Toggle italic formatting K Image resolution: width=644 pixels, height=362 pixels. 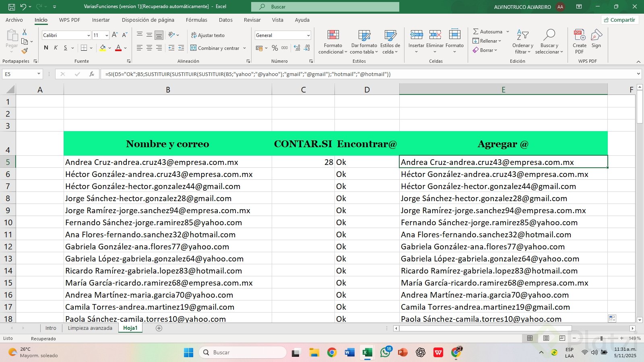click(x=56, y=48)
